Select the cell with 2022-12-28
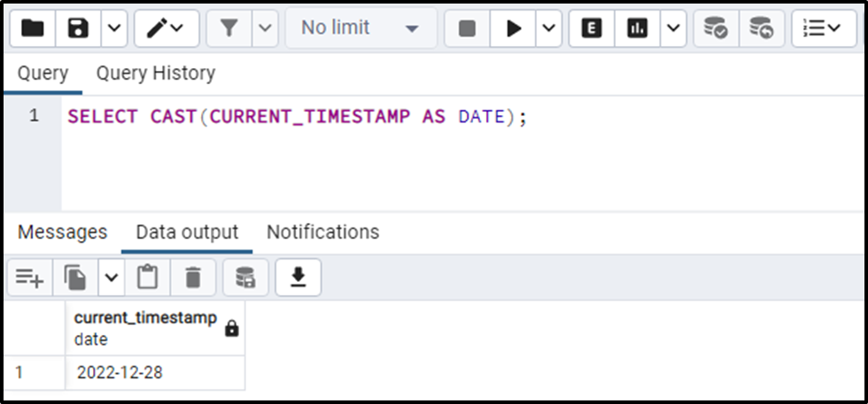Screen dimensions: 868x404 (x=155, y=373)
